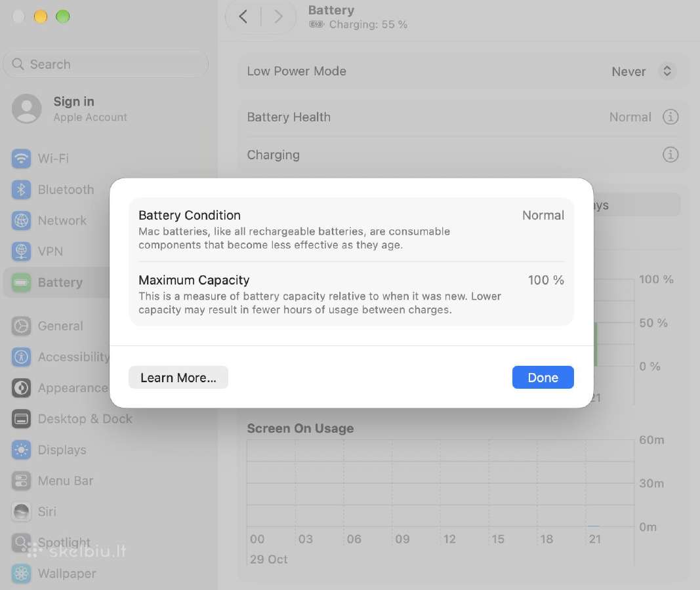Click the Accessibility icon in sidebar
700x590 pixels.
(21, 357)
